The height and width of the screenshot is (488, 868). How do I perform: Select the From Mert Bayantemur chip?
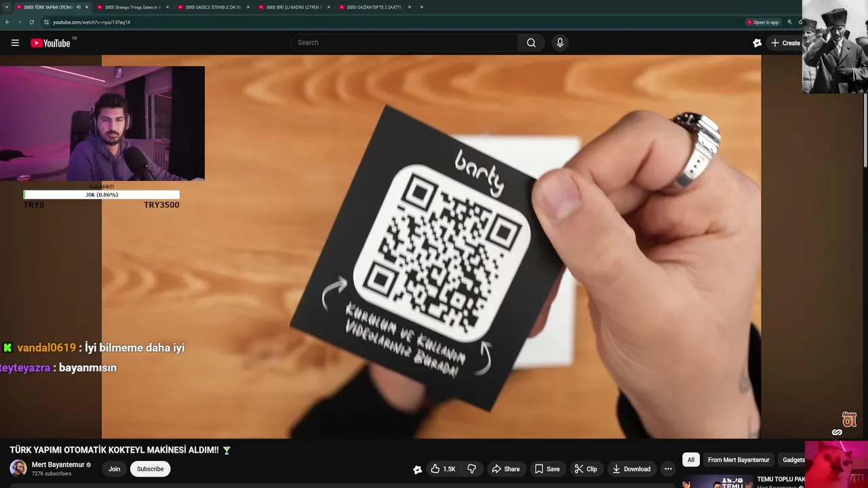(738, 460)
